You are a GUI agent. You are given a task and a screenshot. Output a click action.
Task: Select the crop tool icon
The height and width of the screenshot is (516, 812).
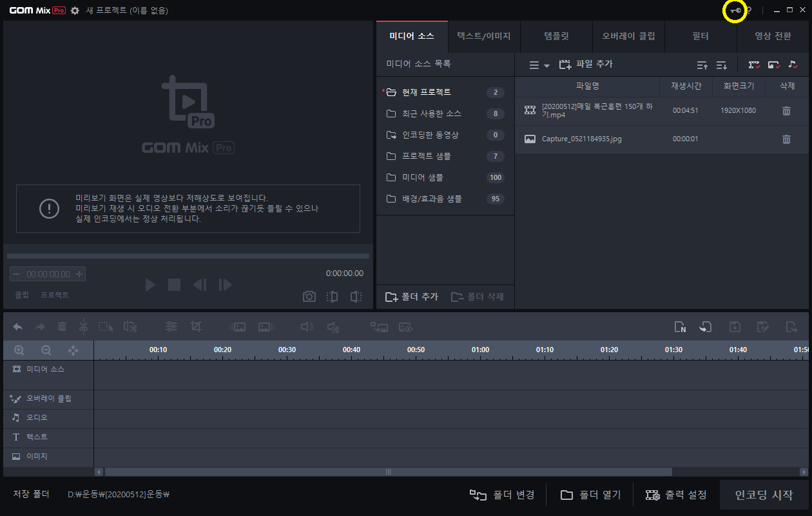click(x=196, y=327)
